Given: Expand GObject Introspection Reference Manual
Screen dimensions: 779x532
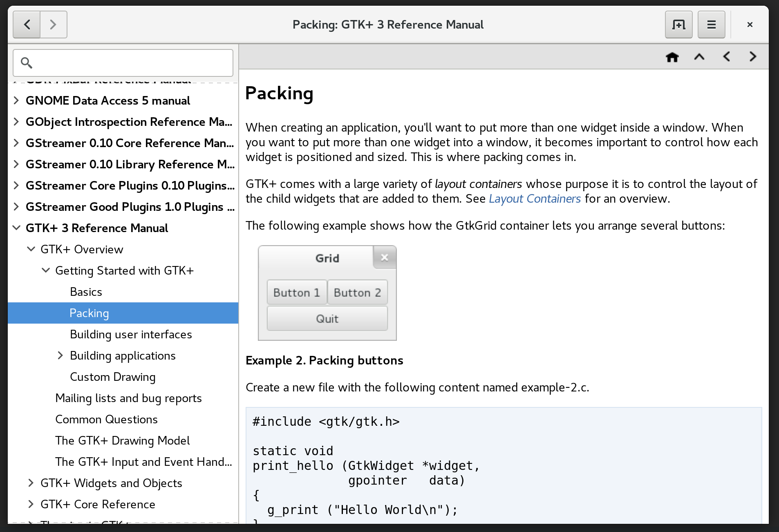Looking at the screenshot, I should tap(16, 122).
